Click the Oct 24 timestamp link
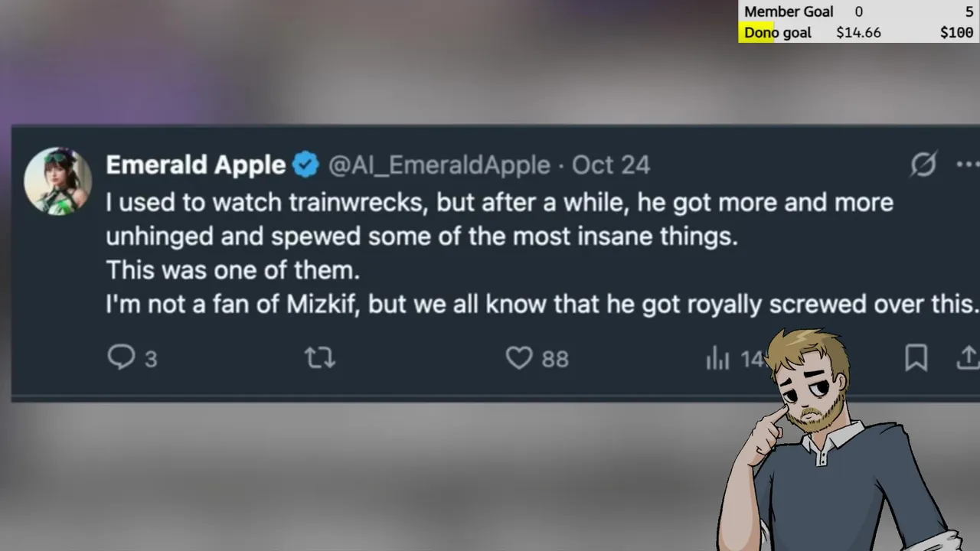The width and height of the screenshot is (980, 551). pos(611,165)
